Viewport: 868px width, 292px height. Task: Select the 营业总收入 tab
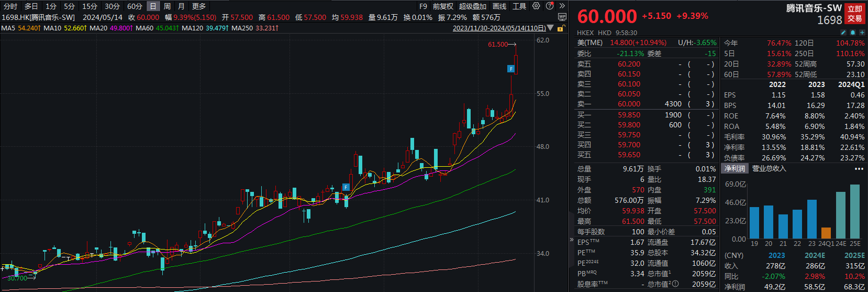[x=769, y=169]
